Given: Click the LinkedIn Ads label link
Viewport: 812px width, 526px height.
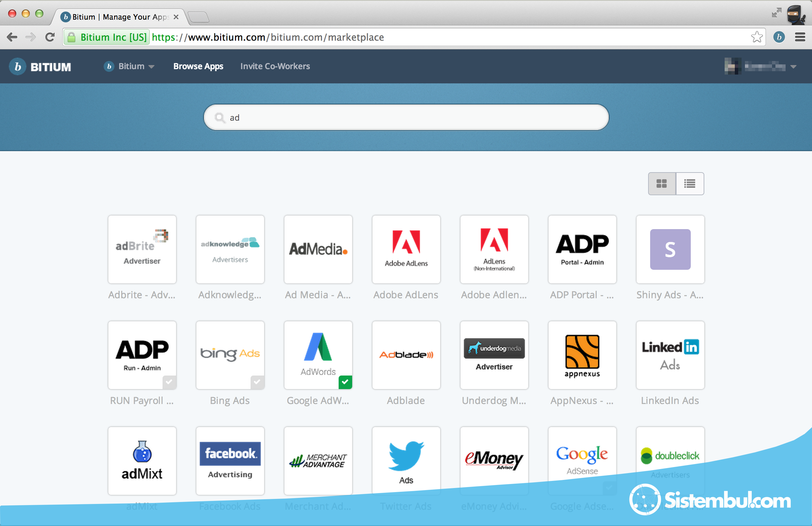Looking at the screenshot, I should [x=670, y=401].
